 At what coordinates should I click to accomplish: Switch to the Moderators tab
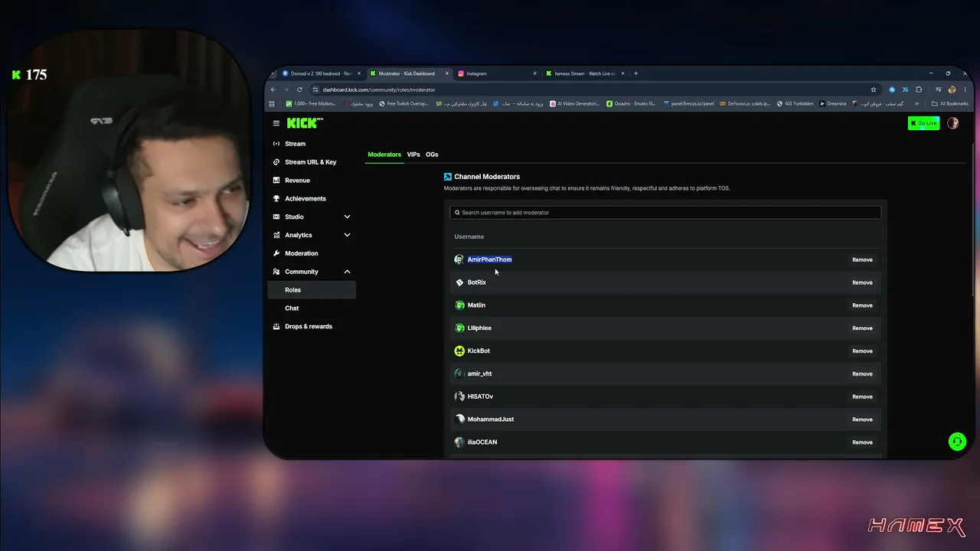click(384, 155)
